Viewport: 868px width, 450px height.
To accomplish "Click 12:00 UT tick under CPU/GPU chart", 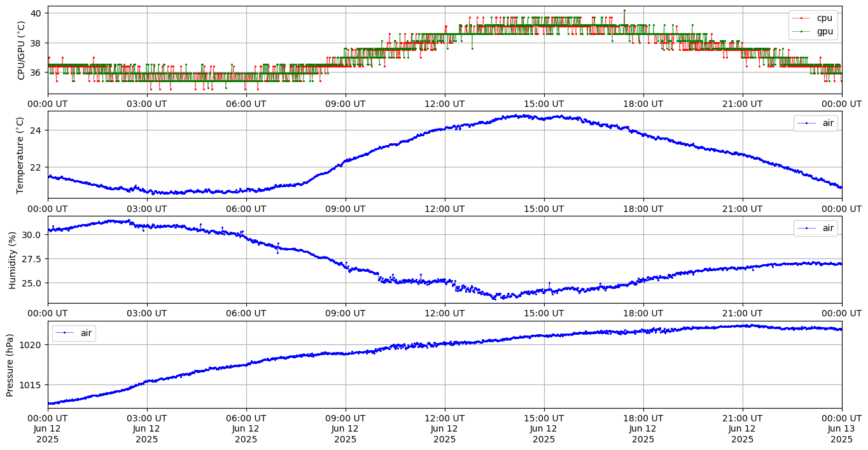I will coord(444,103).
